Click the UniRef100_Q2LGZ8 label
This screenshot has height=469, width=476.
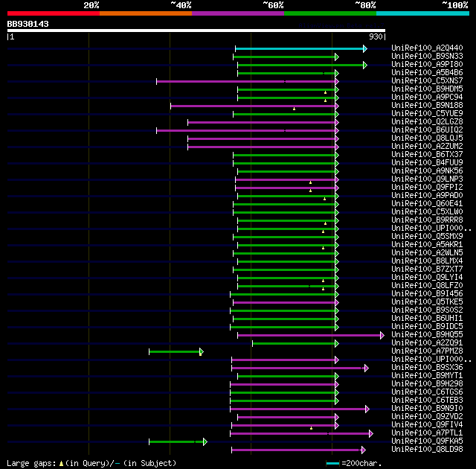tap(427, 122)
